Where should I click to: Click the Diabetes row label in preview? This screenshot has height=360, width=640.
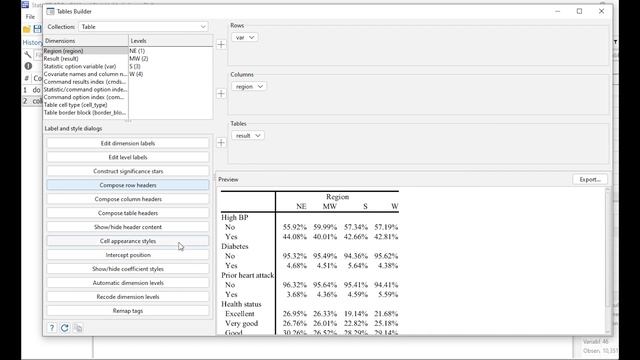point(235,247)
